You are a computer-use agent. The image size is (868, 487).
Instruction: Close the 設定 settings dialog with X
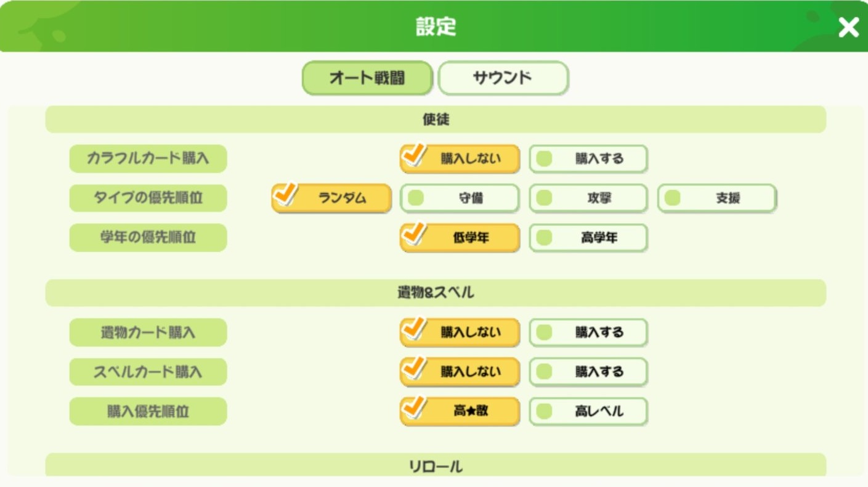pos(848,27)
